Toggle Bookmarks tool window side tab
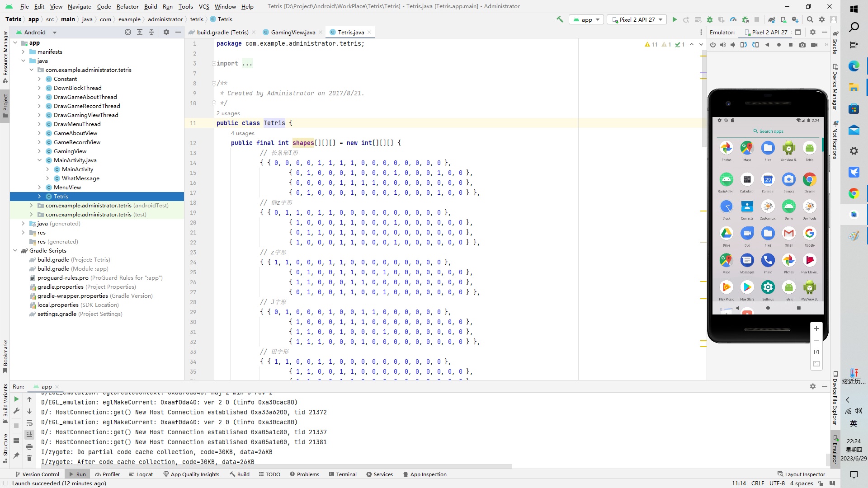The height and width of the screenshot is (488, 868). pyautogui.click(x=5, y=357)
